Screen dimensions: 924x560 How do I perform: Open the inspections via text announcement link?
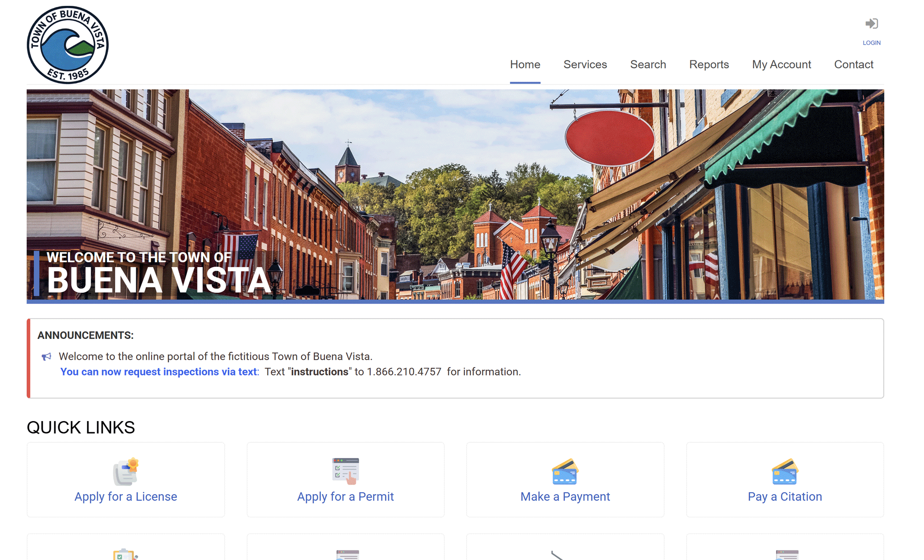tap(158, 371)
